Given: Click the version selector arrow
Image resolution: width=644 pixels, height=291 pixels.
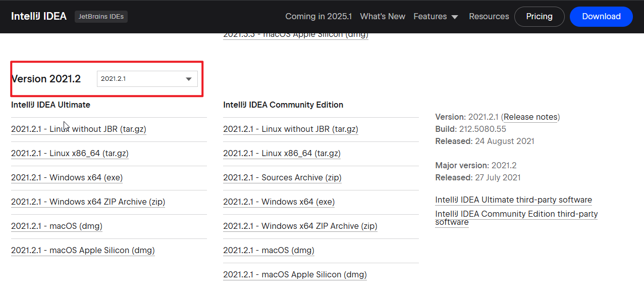Looking at the screenshot, I should (x=188, y=79).
